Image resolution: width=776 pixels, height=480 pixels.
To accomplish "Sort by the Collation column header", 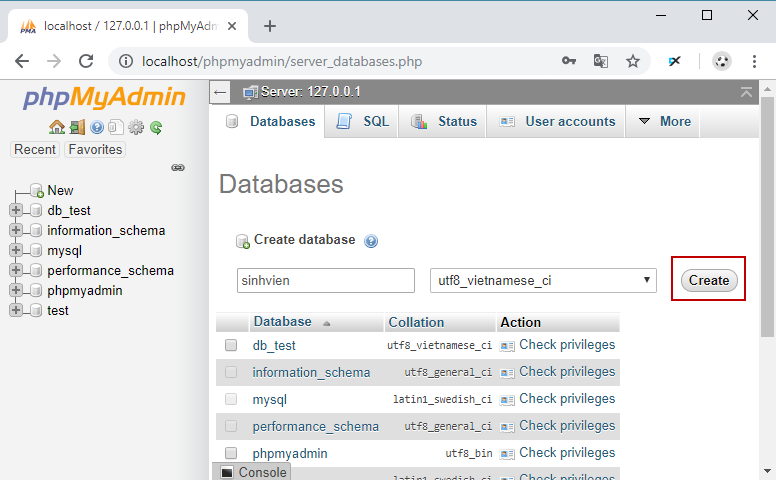I will click(x=416, y=322).
